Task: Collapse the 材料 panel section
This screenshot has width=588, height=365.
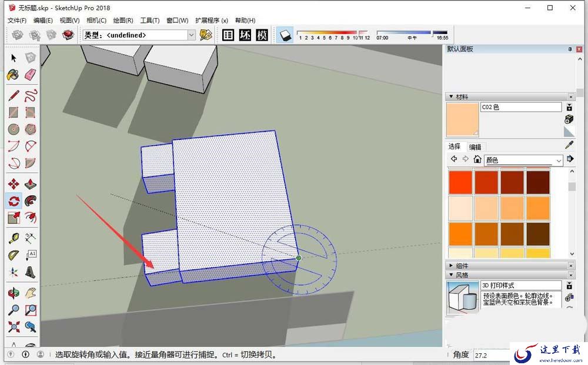Action: [x=451, y=96]
